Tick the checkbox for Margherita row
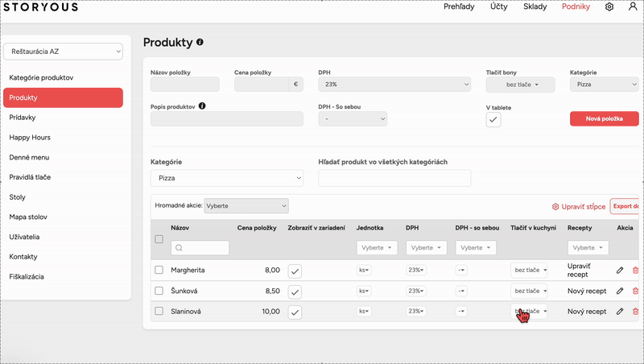Image resolution: width=644 pixels, height=364 pixels. pos(159,270)
